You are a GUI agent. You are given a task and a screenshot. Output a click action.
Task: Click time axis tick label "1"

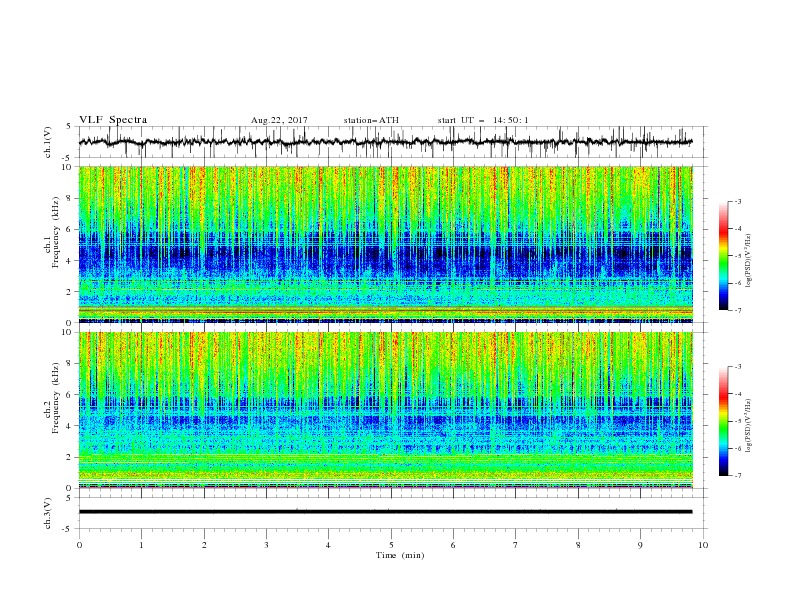141,545
